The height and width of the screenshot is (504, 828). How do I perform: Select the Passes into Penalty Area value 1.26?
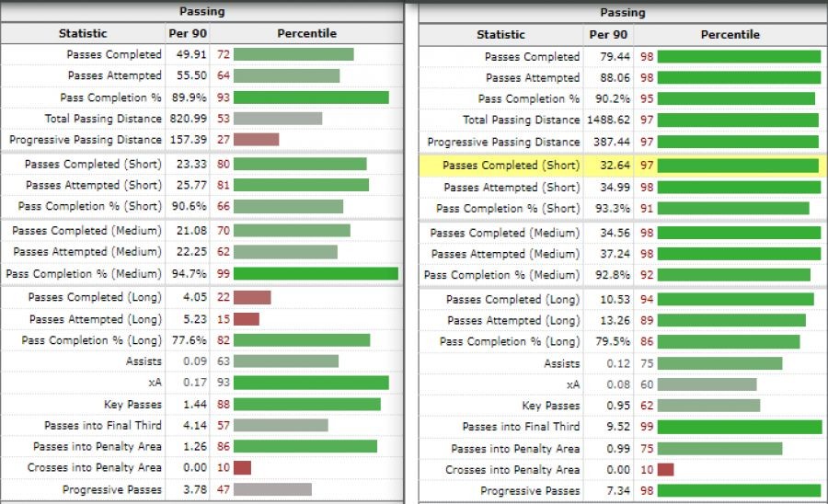click(x=195, y=446)
